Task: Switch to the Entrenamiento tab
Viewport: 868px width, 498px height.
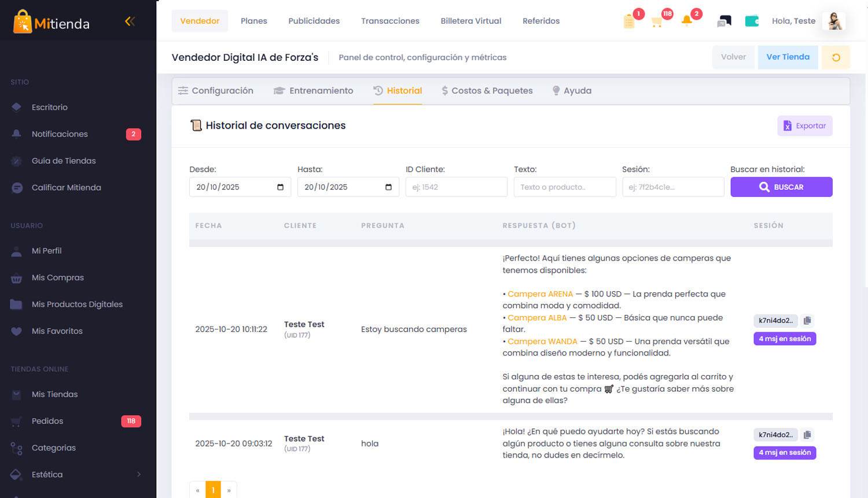Action: pos(313,91)
